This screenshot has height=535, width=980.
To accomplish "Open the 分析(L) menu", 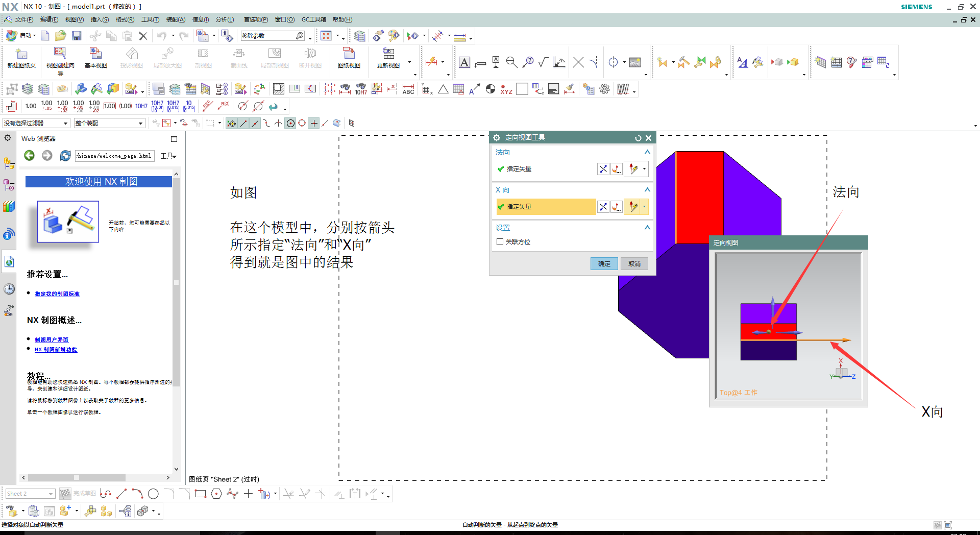I will 225,19.
